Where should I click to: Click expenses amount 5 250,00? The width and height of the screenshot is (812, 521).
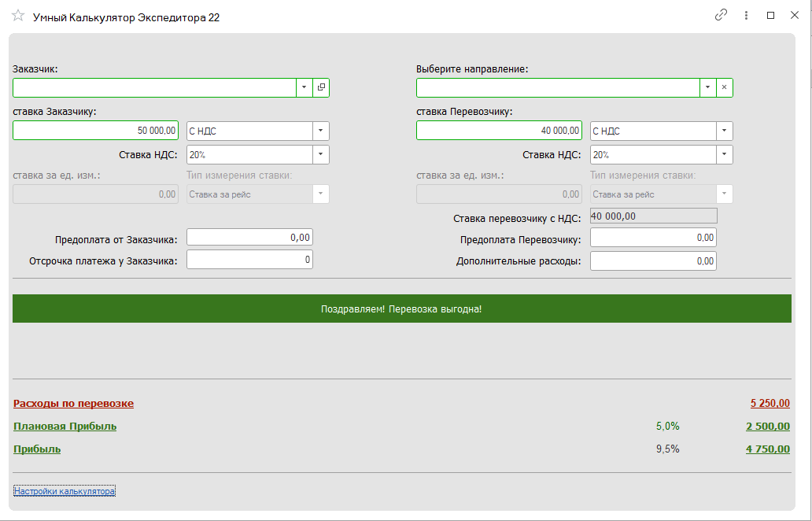point(770,404)
